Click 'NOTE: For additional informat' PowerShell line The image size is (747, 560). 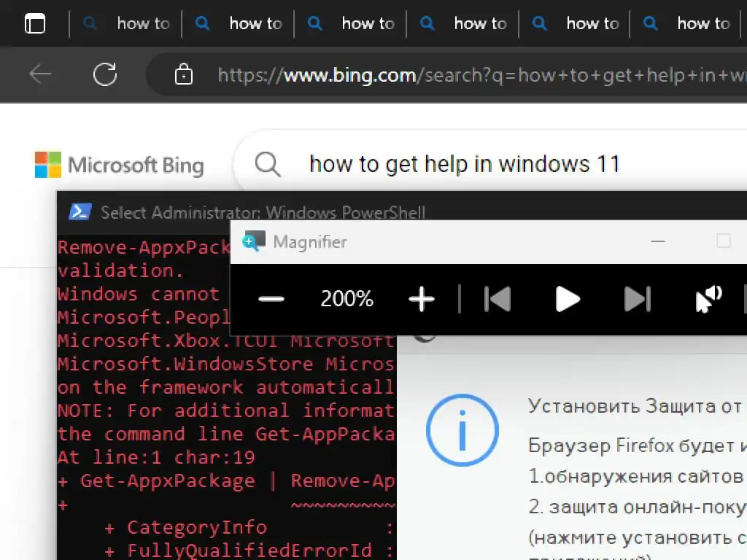(226, 411)
